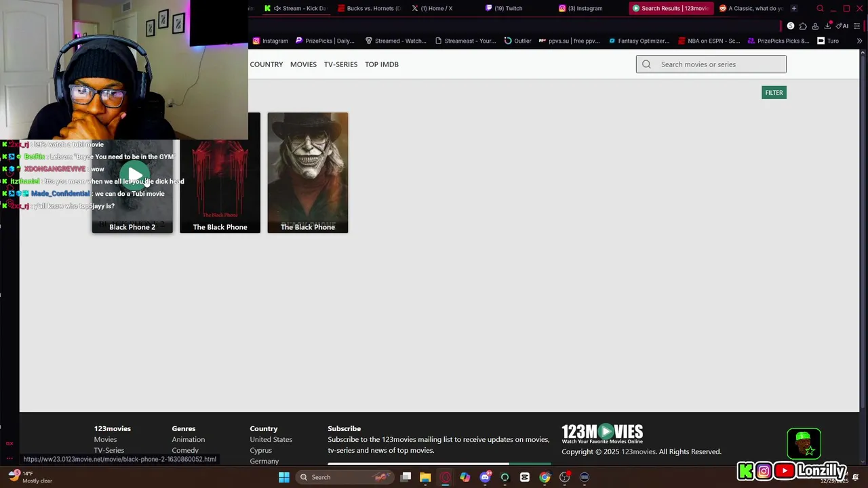Open browser search icon in tab bar
The image size is (868, 488).
pos(820,8)
